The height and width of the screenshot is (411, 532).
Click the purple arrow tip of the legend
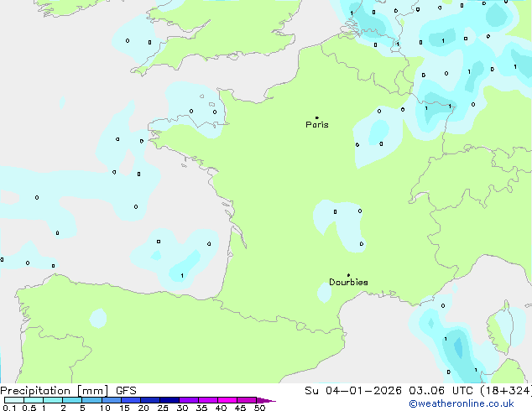pyautogui.click(x=266, y=400)
